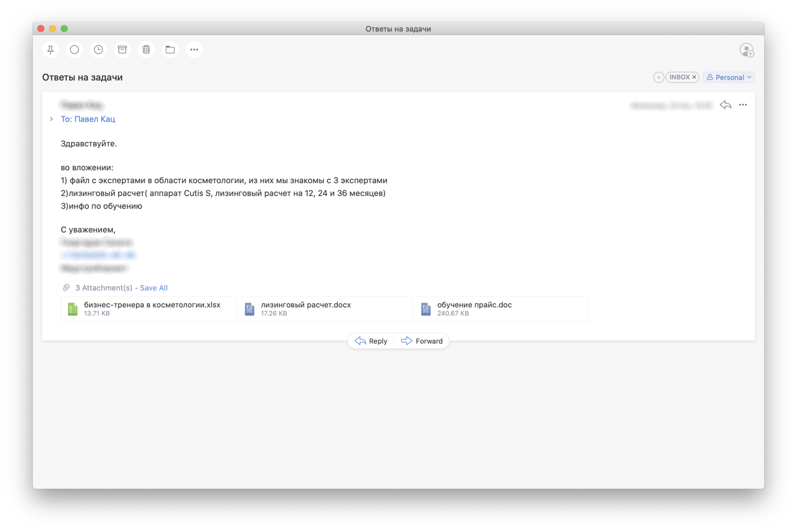Open message header three-dot menu
797x532 pixels.
coord(743,105)
